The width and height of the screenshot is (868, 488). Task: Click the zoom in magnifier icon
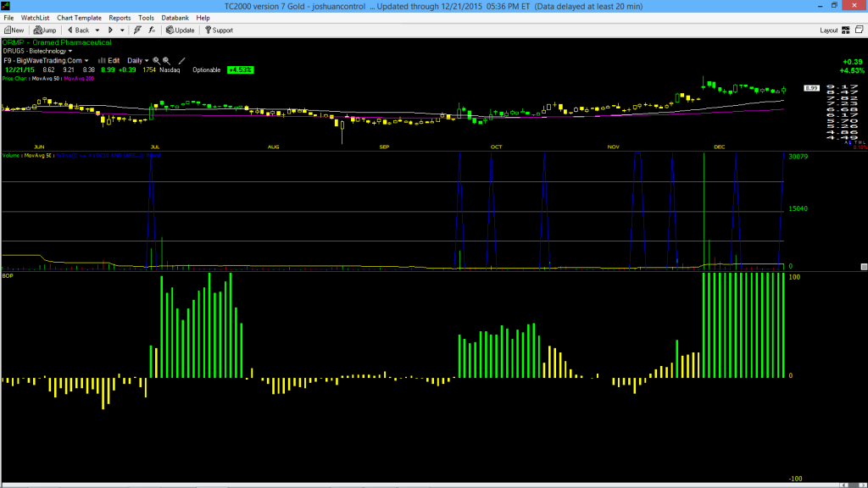click(x=156, y=61)
